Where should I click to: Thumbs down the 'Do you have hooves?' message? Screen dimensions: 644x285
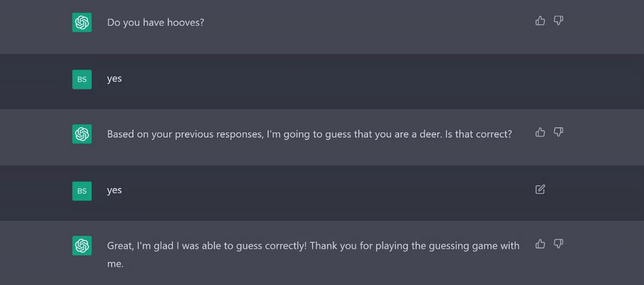[x=559, y=21]
